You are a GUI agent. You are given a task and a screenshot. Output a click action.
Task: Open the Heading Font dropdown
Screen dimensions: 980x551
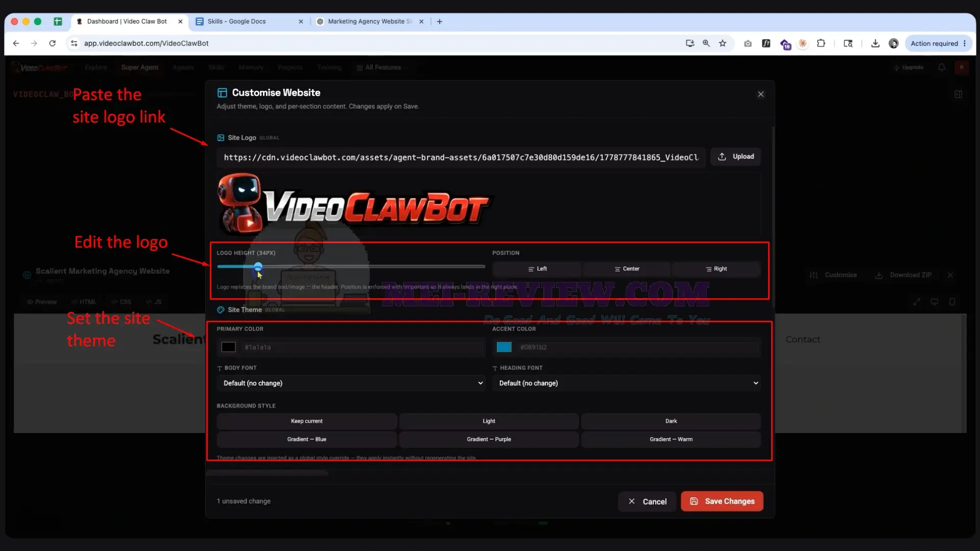click(627, 383)
